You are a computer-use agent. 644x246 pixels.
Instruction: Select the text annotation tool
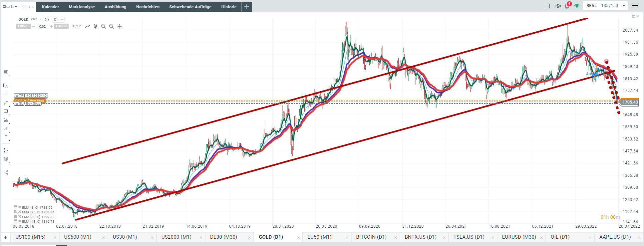point(6,137)
